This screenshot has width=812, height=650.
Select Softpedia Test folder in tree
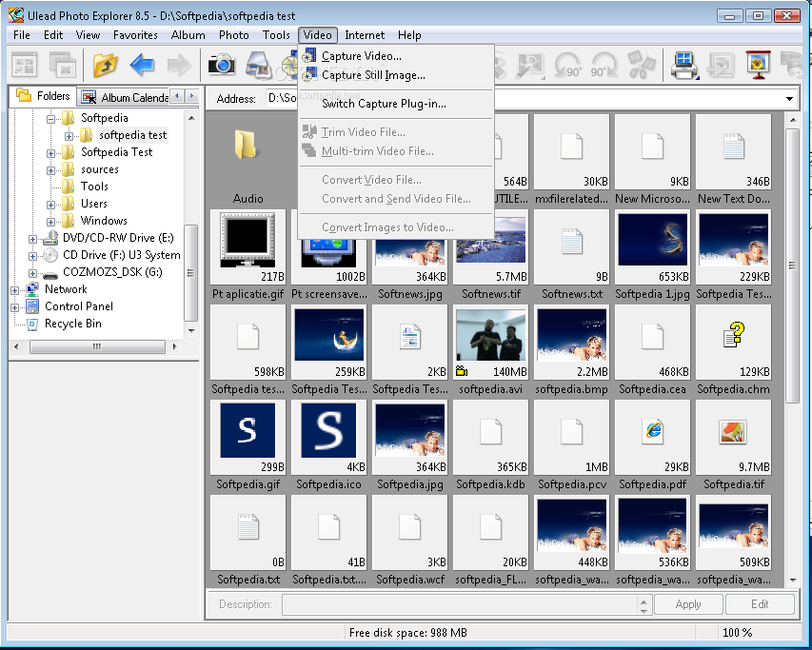pos(116,152)
